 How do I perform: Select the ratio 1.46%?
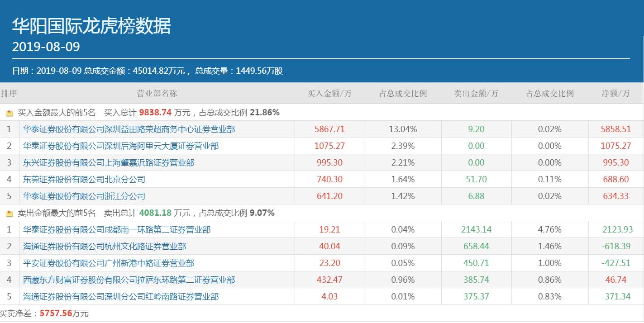(549, 247)
